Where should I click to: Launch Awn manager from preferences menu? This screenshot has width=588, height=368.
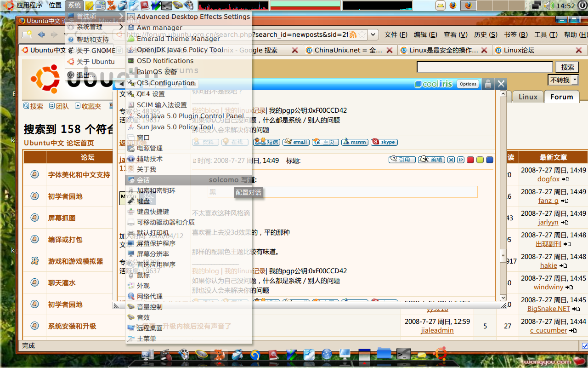pyautogui.click(x=188, y=28)
